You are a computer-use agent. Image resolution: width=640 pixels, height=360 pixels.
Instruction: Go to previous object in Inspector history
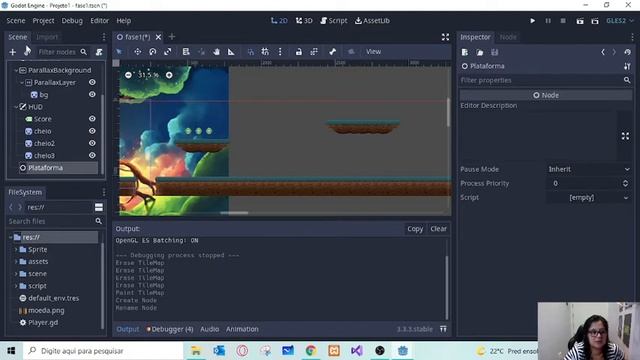coord(603,52)
